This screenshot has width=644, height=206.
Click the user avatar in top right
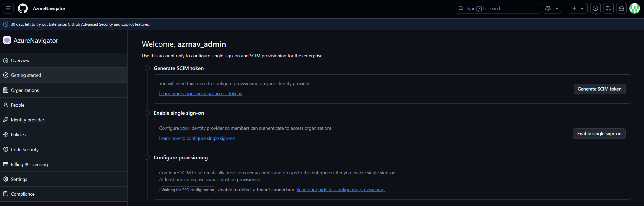pyautogui.click(x=634, y=8)
